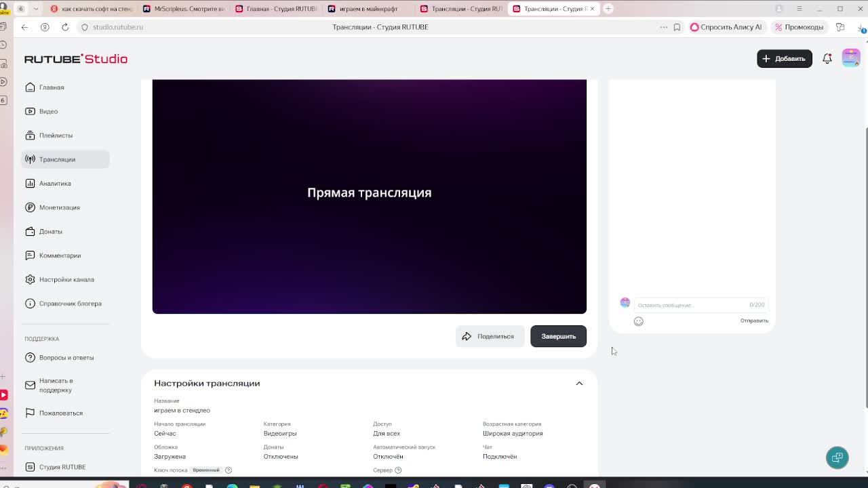
Task: Click Отправить in chat
Action: click(754, 321)
